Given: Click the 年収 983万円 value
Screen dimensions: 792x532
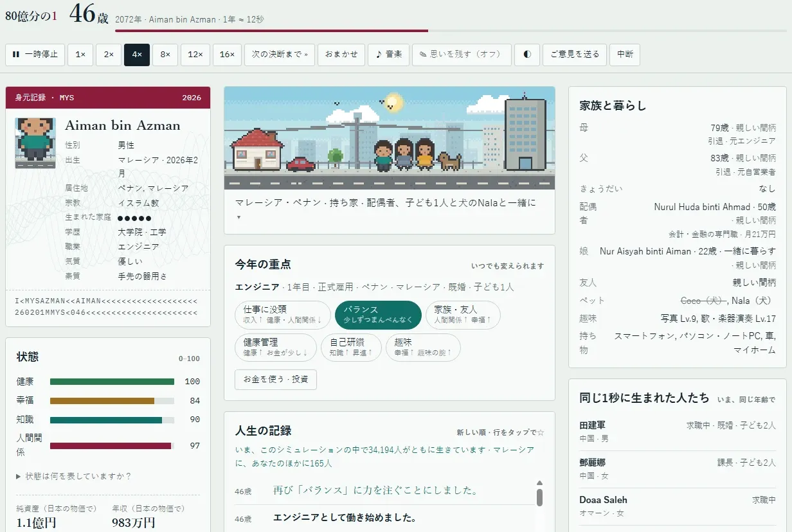Looking at the screenshot, I should pos(134,523).
